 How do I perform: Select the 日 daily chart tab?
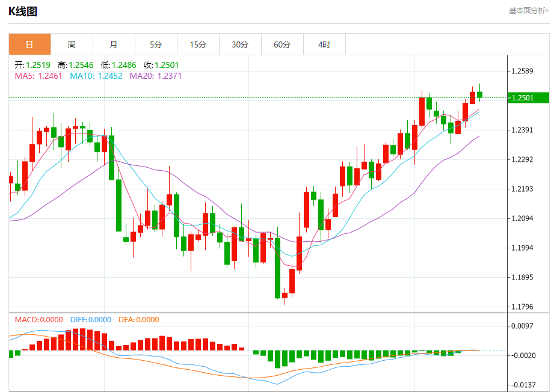pos(30,44)
